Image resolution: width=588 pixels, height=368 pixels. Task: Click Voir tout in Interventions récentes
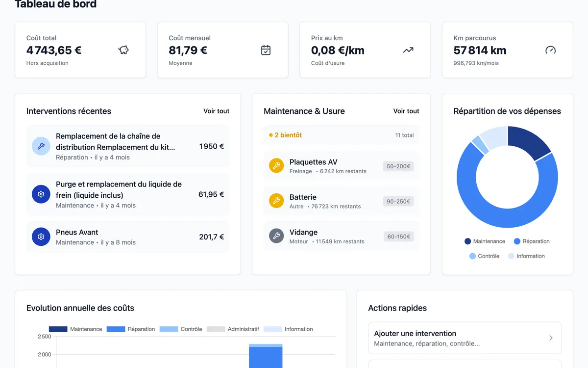[216, 111]
